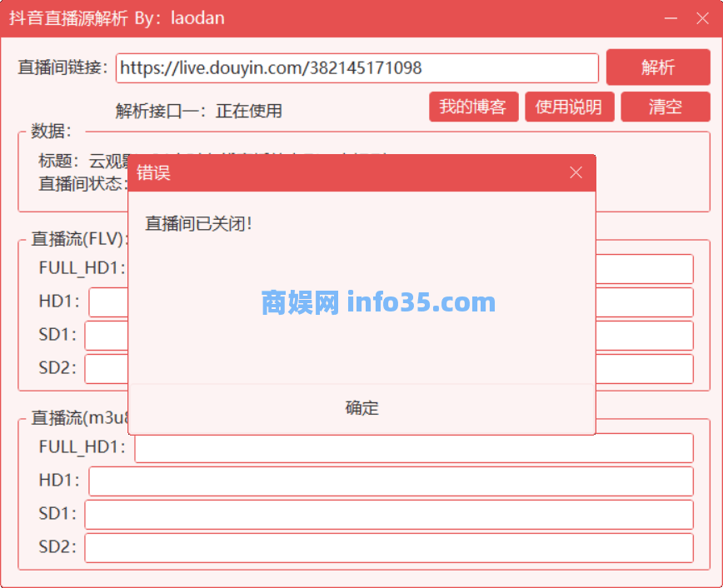The width and height of the screenshot is (723, 588).
Task: Click the FLV SD1 output field
Action: [644, 336]
